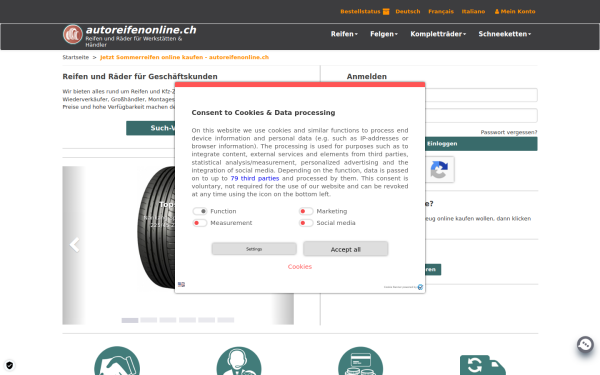Go to previous slide with left arrow

pyautogui.click(x=75, y=245)
